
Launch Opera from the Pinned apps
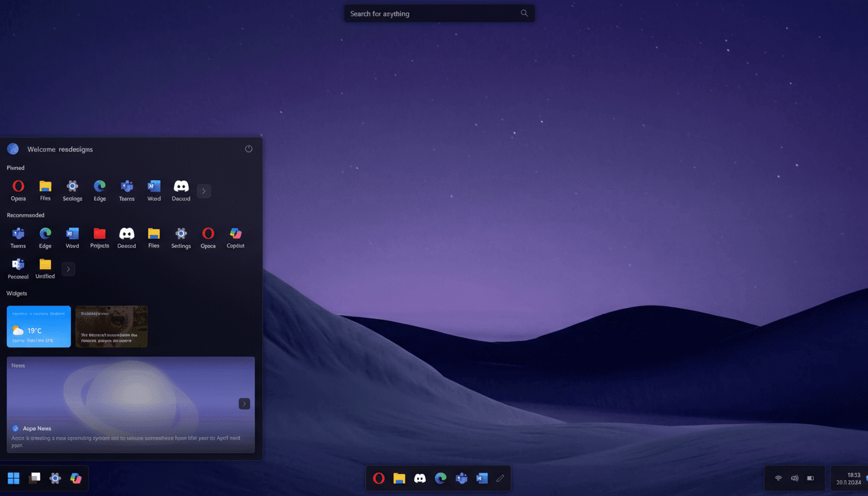[17, 187]
